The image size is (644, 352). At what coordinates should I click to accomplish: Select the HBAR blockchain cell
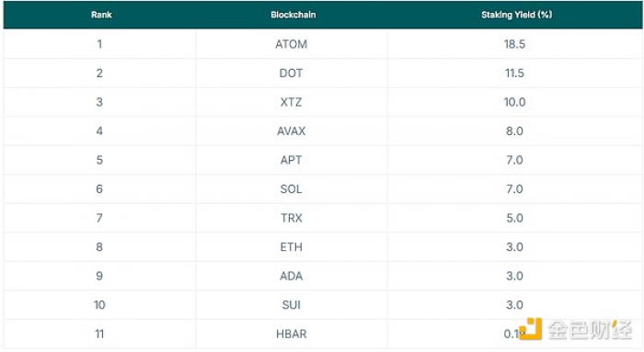tap(292, 334)
